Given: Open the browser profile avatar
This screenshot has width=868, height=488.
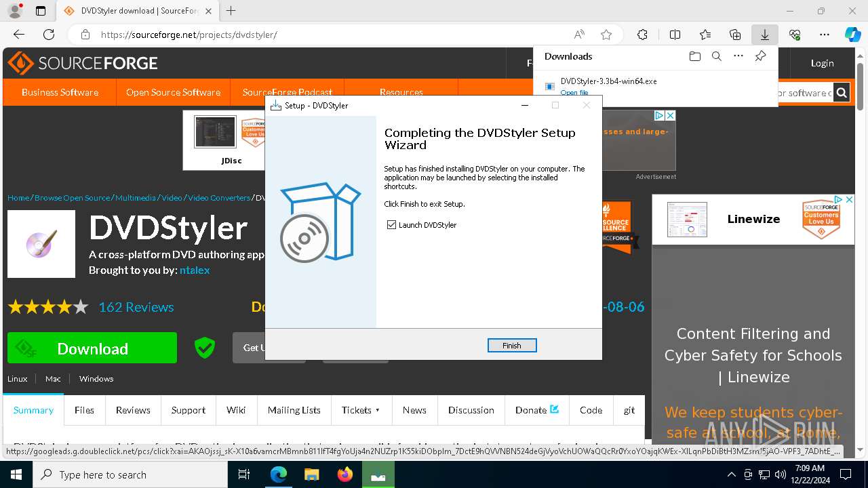Looking at the screenshot, I should point(14,11).
